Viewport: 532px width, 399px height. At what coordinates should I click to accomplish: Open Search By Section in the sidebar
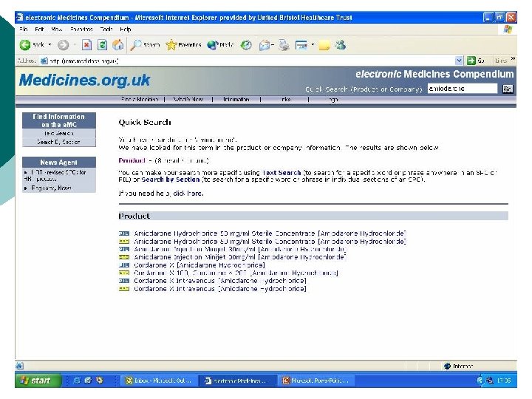[58, 142]
